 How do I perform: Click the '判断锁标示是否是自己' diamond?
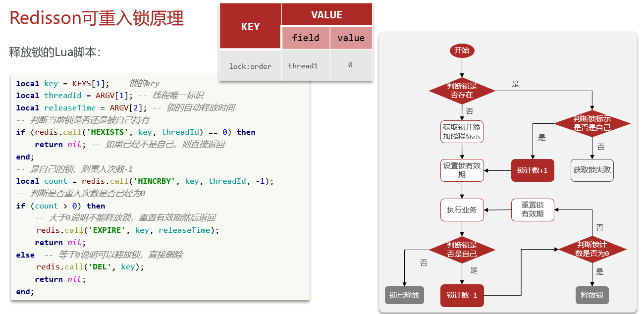tap(592, 123)
